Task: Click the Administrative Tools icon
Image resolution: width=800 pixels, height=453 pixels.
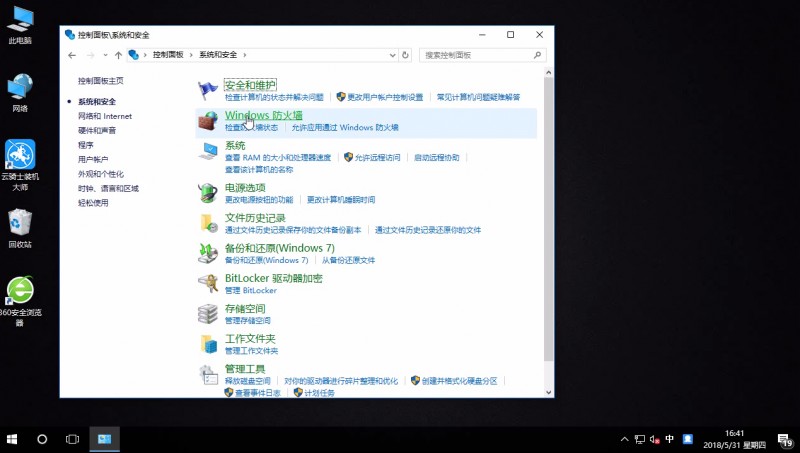Action: [208, 374]
